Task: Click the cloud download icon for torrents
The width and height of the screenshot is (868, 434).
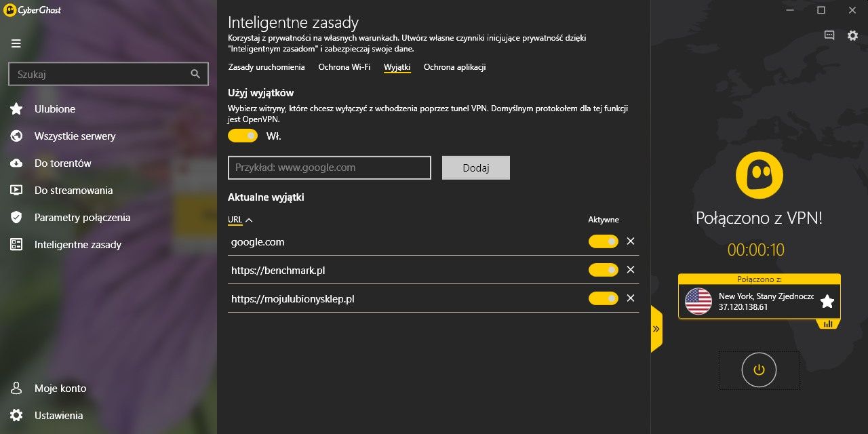Action: 16,163
